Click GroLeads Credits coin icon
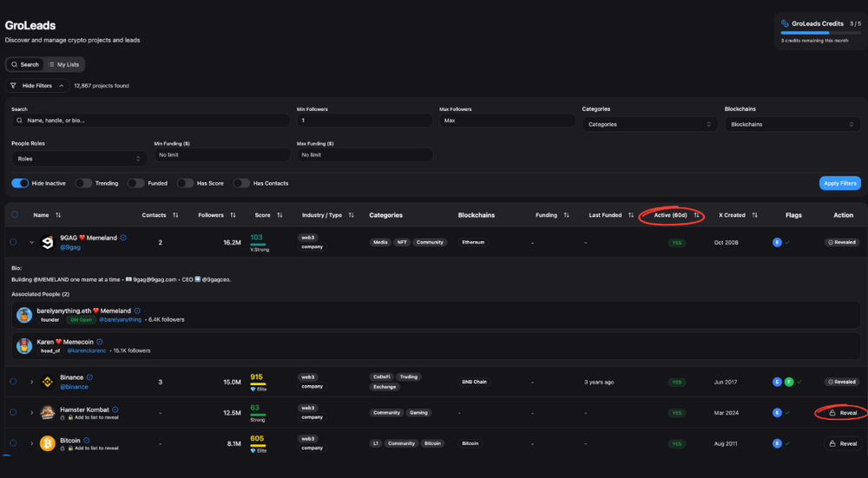Image resolution: width=868 pixels, height=478 pixels. coord(785,23)
